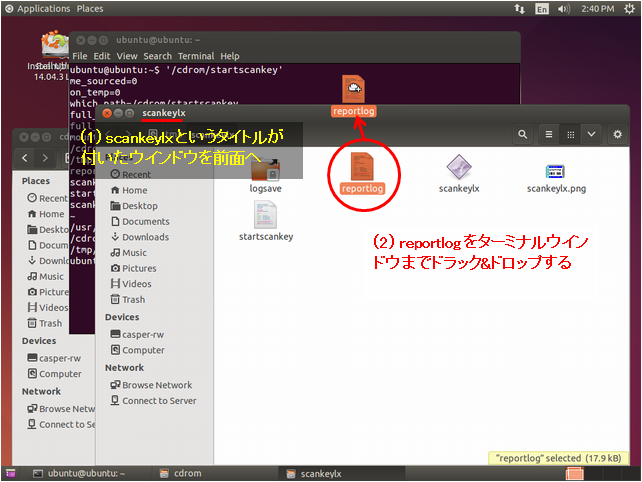The image size is (642, 482).
Task: Click the En keyboard layout indicator
Action: pos(542,8)
